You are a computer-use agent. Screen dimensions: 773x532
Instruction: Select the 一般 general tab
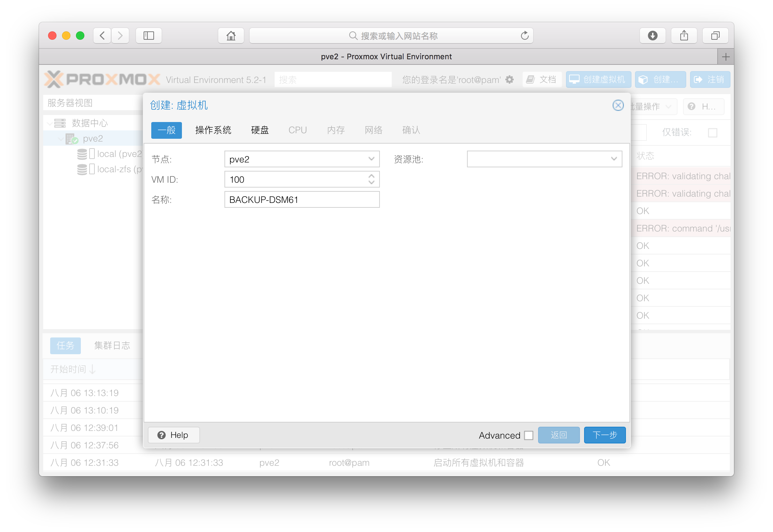167,130
